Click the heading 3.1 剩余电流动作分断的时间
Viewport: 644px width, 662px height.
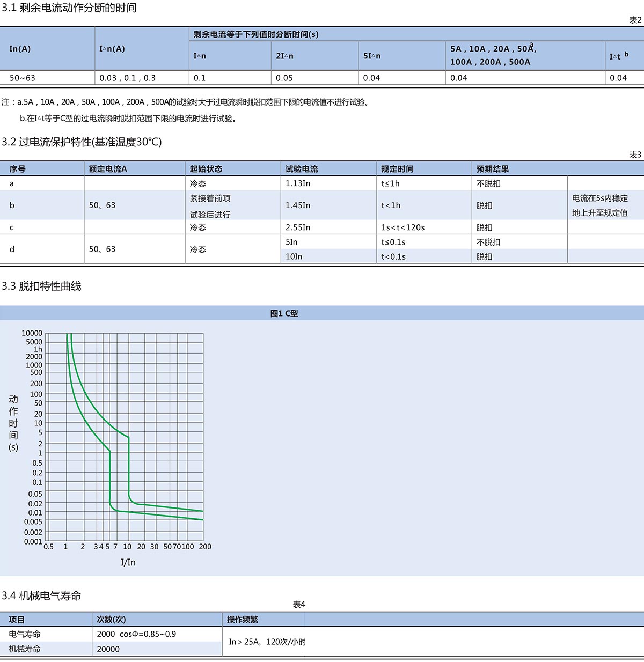(69, 8)
